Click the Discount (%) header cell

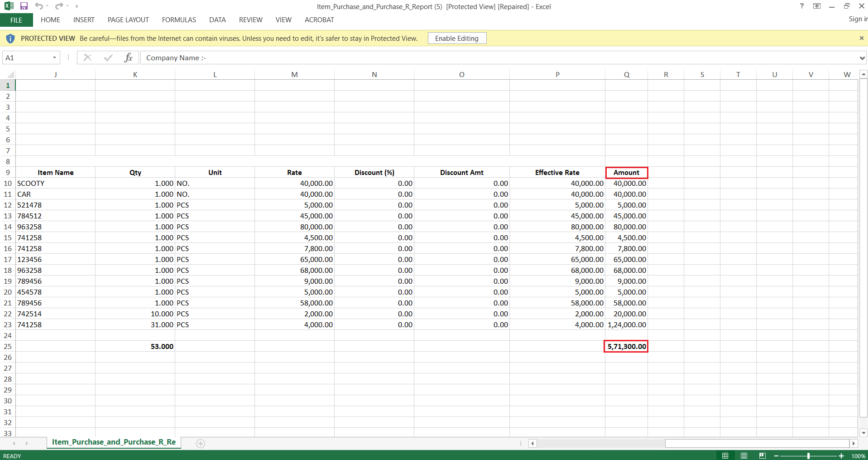click(x=374, y=173)
